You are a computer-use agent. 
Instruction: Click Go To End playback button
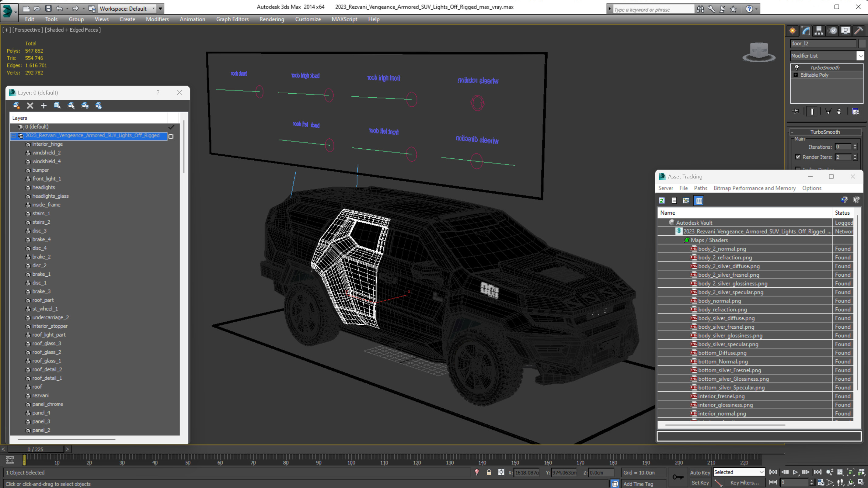click(818, 472)
